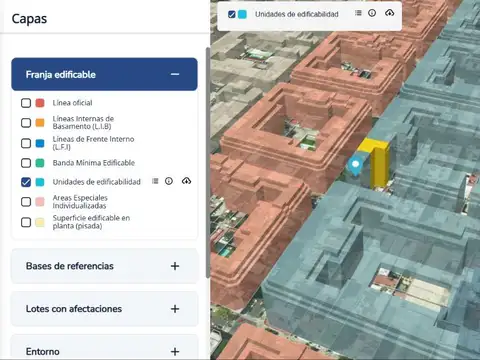Click orange swatch for Líneas Internas de Basamento

(40, 123)
